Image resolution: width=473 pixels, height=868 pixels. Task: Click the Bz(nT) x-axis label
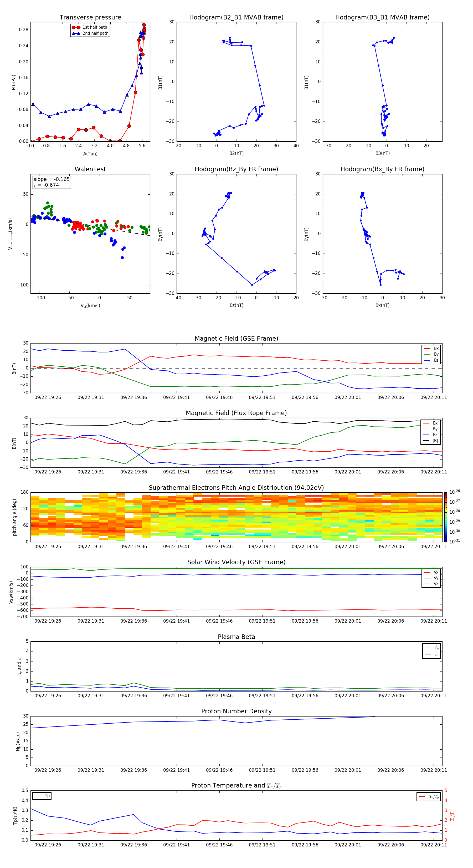click(236, 305)
